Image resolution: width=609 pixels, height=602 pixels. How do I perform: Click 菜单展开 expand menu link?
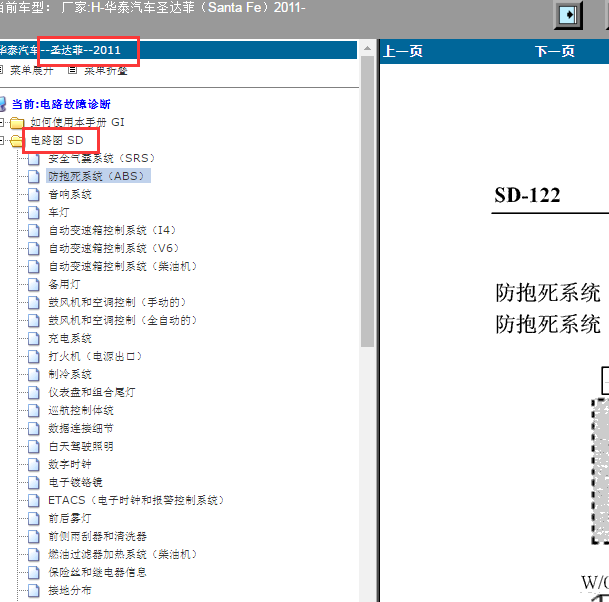coord(31,70)
